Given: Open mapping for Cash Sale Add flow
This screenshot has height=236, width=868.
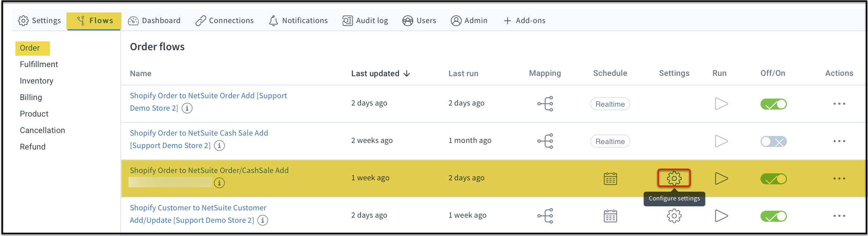Looking at the screenshot, I should coord(545,141).
